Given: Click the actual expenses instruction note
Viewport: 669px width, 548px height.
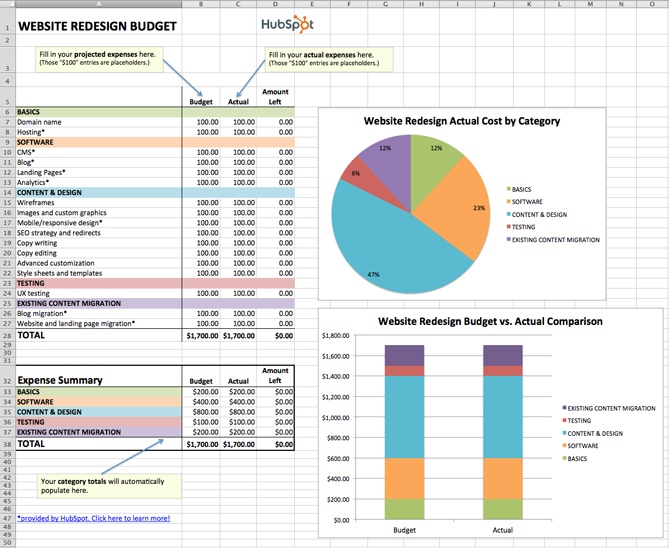Looking at the screenshot, I should click(x=329, y=57).
